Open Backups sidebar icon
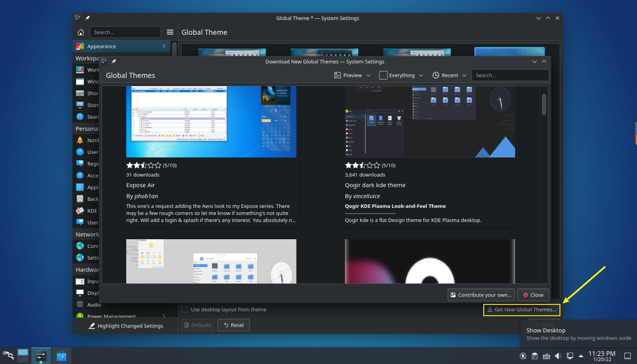 tap(80, 199)
